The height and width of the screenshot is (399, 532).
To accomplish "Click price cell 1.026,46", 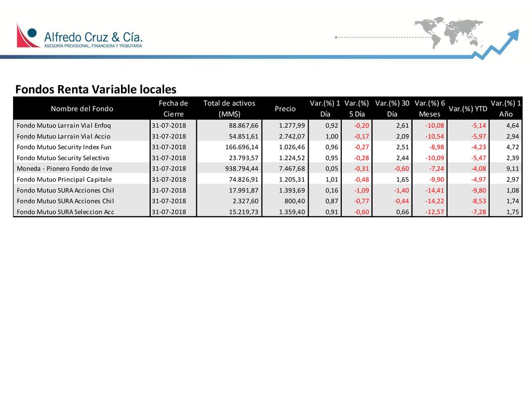I will click(292, 147).
